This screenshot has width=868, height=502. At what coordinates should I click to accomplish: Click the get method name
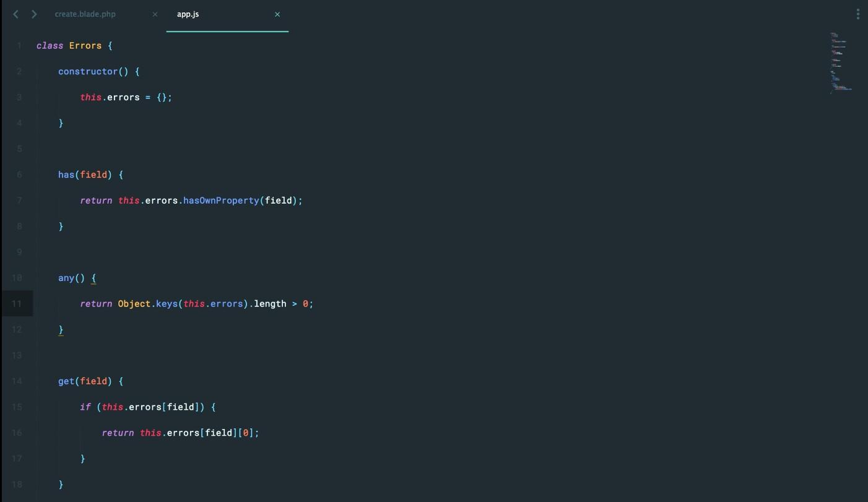(66, 381)
